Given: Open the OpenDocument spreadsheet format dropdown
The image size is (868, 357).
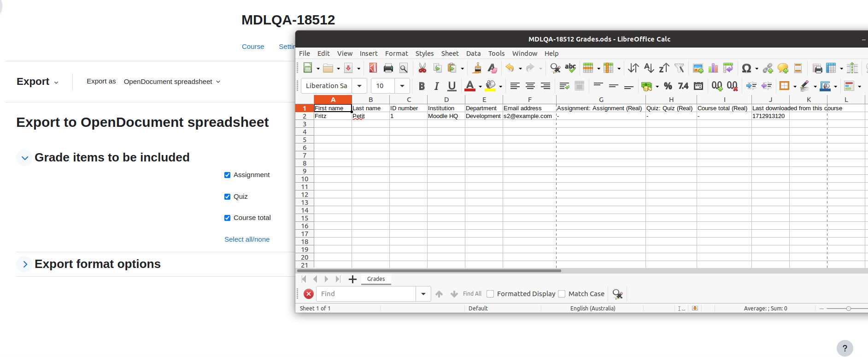Looking at the screenshot, I should (x=172, y=82).
